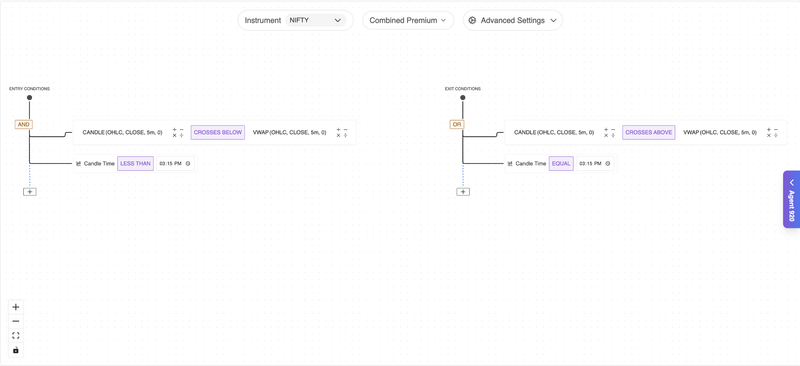800x366 pixels.
Task: Change the CROSSES BELOW comparator
Action: [218, 133]
